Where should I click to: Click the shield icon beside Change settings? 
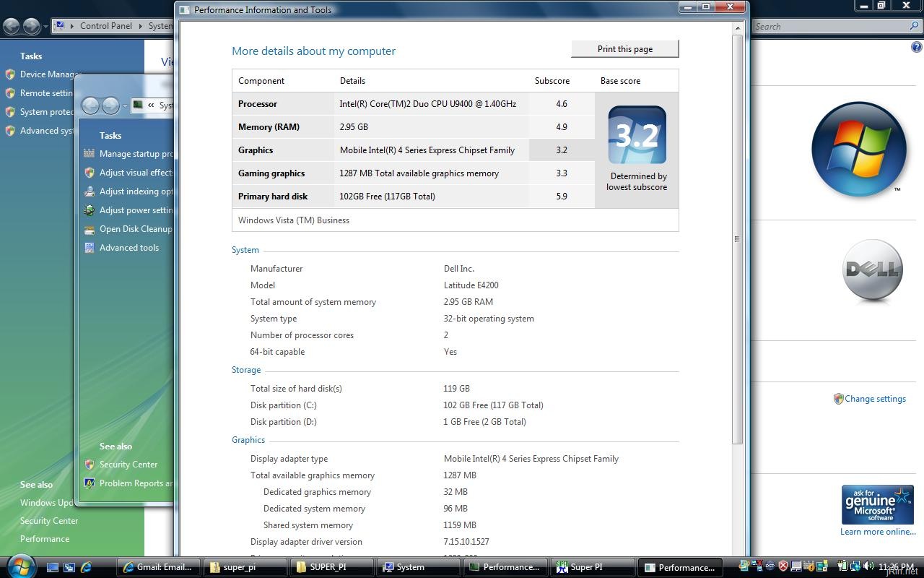tap(838, 399)
